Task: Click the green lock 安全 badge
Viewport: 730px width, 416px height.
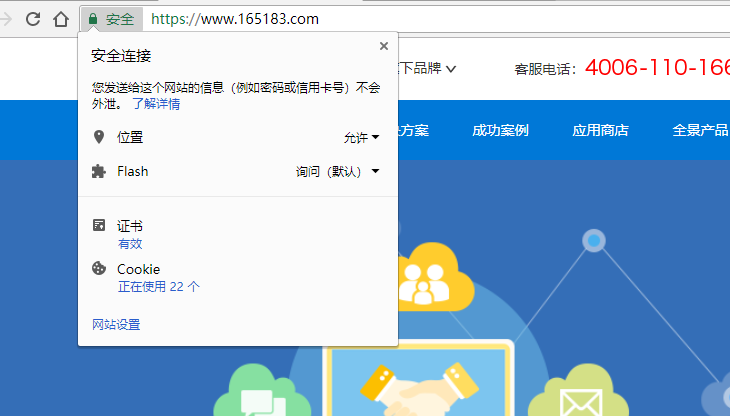Action: 110,19
